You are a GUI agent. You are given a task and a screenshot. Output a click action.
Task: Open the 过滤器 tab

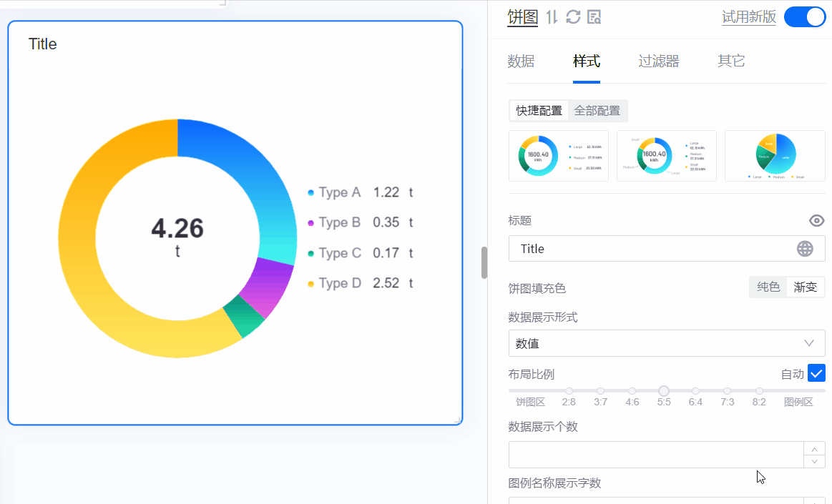point(658,61)
